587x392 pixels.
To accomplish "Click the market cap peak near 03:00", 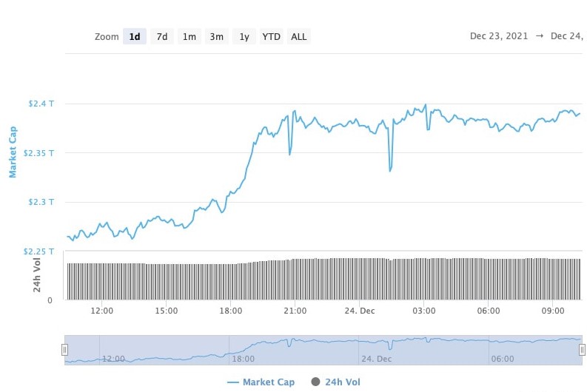I will [x=425, y=106].
